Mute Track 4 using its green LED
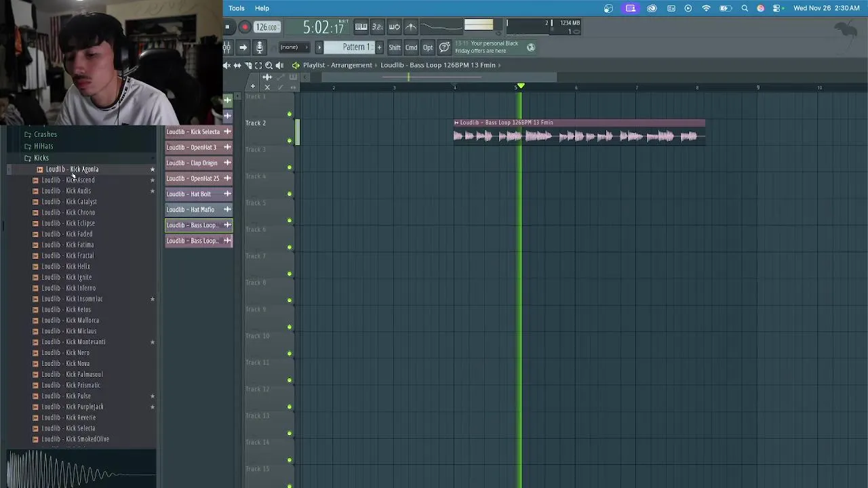The height and width of the screenshot is (488, 868). click(x=290, y=194)
